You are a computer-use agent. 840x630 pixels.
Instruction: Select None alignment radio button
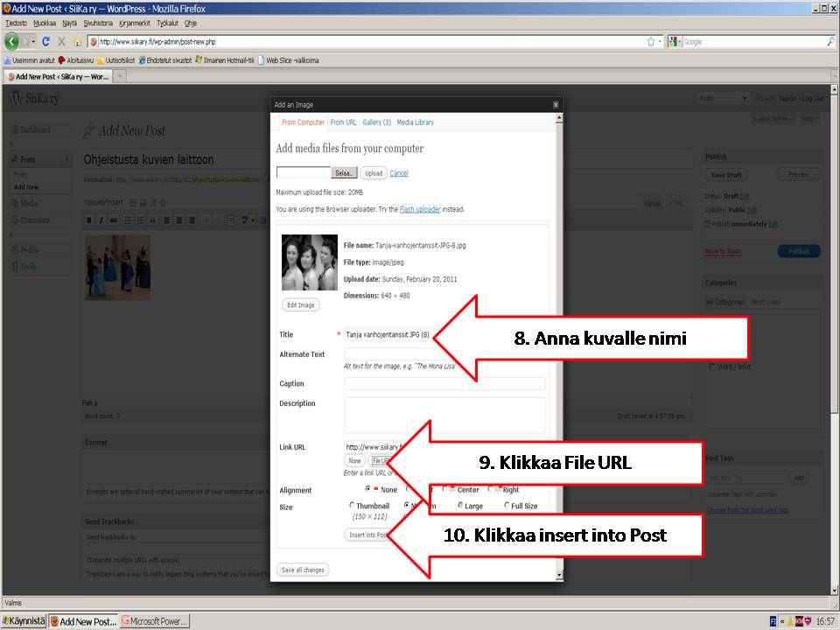point(368,489)
